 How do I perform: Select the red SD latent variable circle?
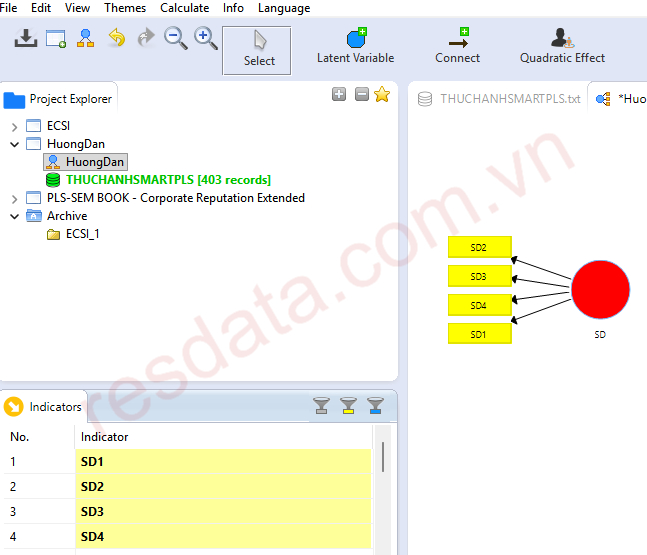coord(600,290)
